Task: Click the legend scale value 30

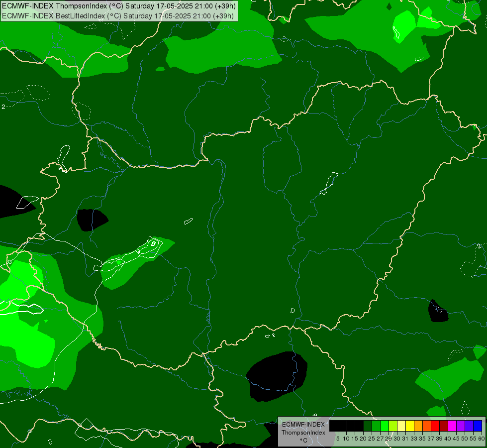Action: (397, 439)
